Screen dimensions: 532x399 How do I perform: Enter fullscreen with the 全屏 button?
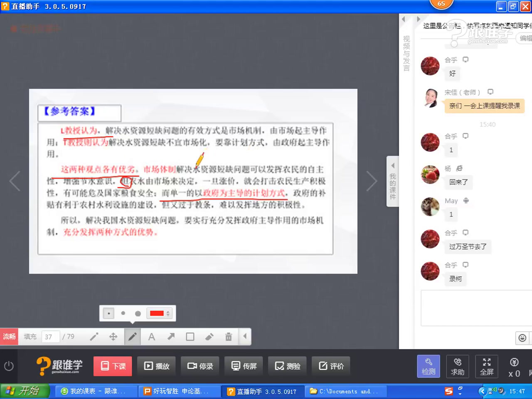487,366
